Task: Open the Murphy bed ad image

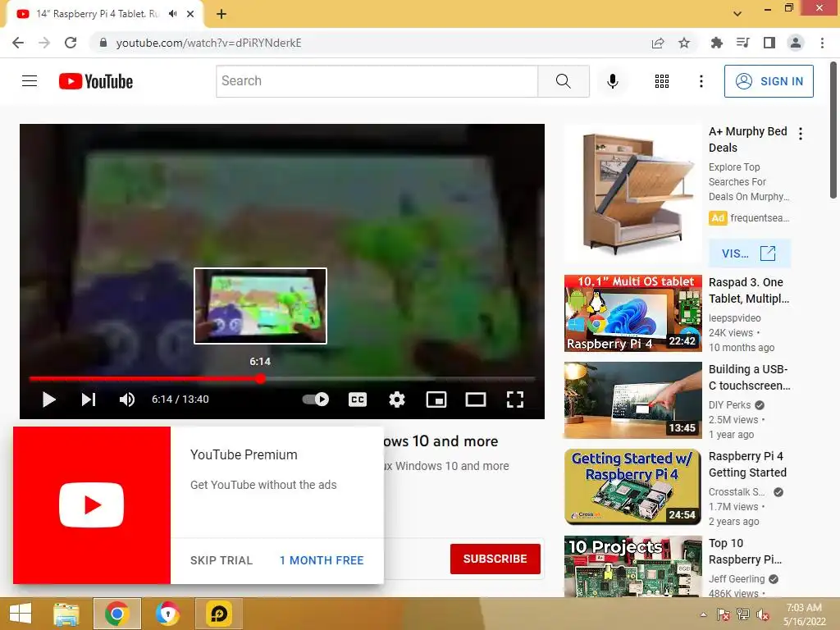Action: pos(632,193)
